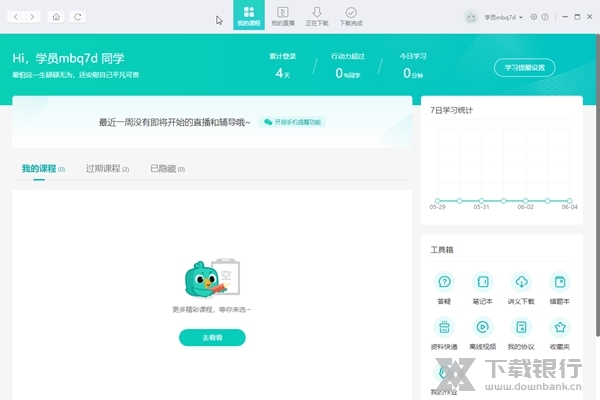The width and height of the screenshot is (600, 400).
Task: Click 学习提醒设置 button
Action: pyautogui.click(x=525, y=68)
